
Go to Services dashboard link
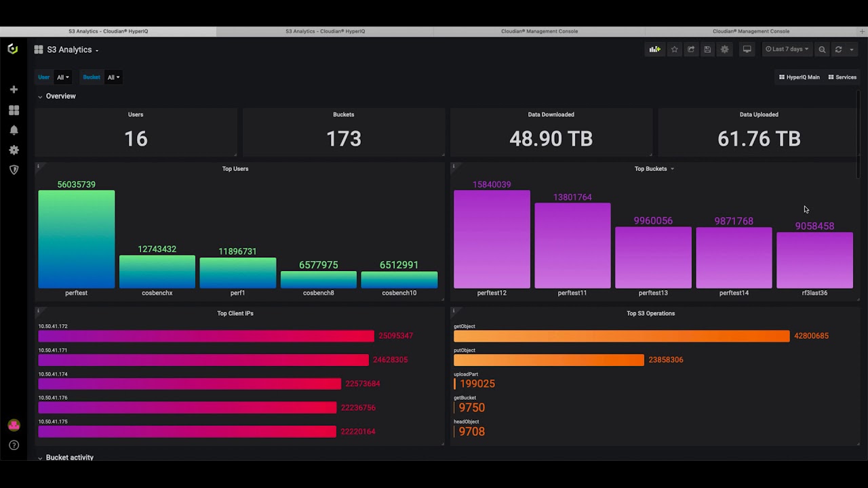pos(842,77)
